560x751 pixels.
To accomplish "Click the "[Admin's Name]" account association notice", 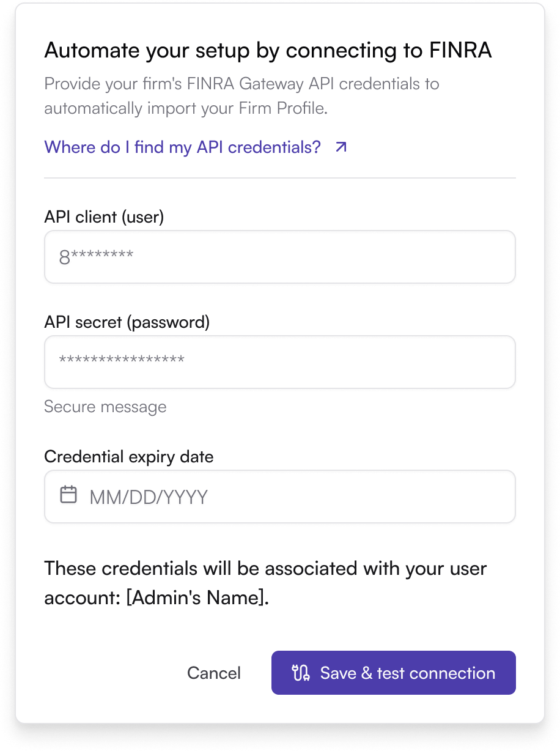I will click(x=266, y=583).
